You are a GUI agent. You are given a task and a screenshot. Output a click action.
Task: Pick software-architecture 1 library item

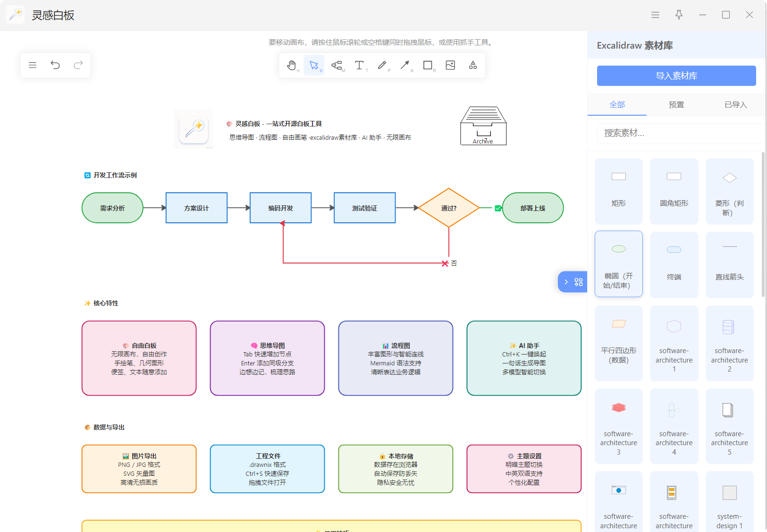(674, 343)
